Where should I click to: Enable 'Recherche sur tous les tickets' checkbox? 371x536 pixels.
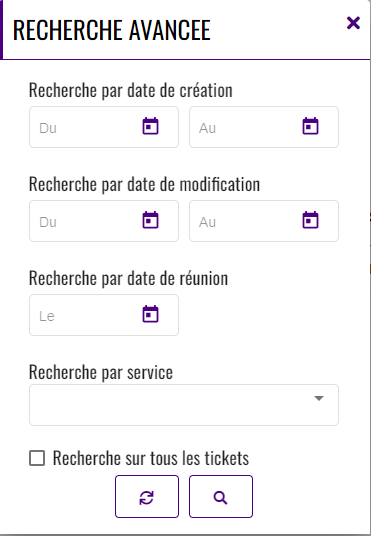37,458
